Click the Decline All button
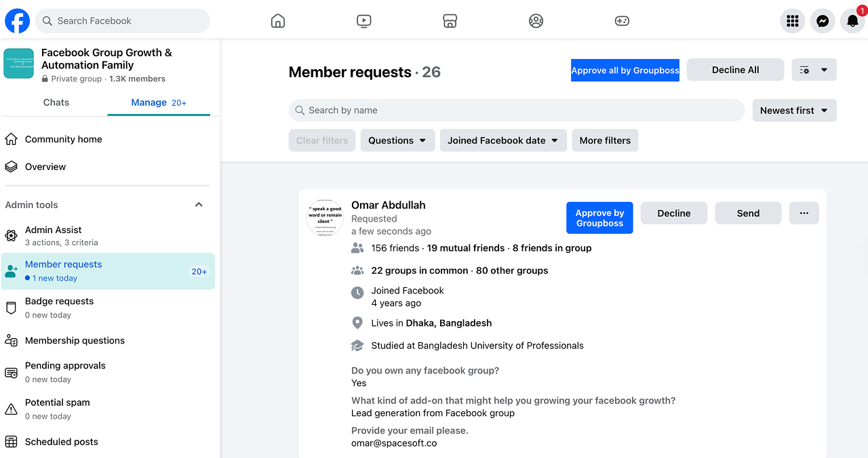This screenshot has width=868, height=458. [x=735, y=70]
